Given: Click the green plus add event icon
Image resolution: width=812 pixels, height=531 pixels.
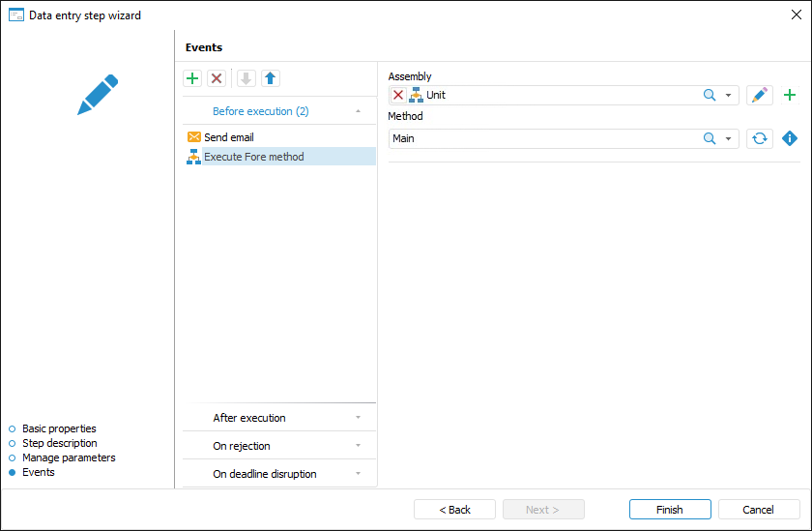Looking at the screenshot, I should click(x=192, y=78).
